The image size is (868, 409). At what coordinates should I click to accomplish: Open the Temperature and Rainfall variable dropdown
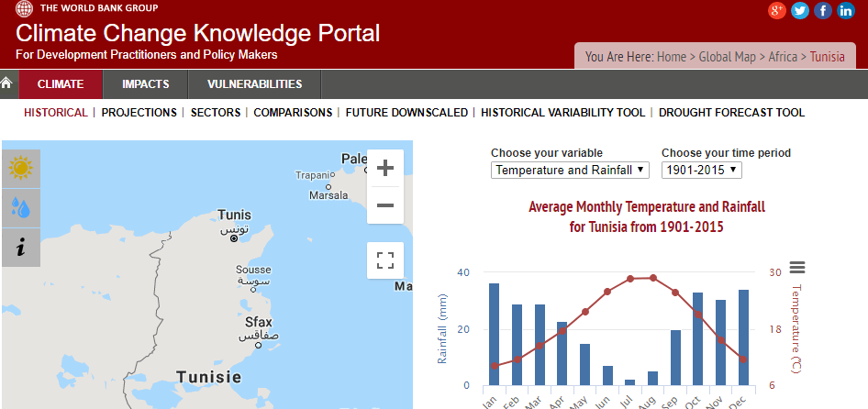click(x=570, y=170)
